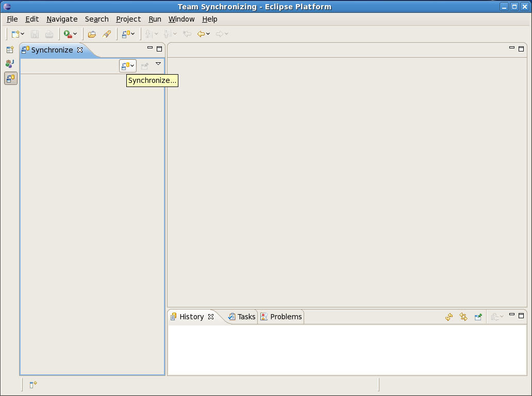Viewport: 532px width, 396px height.
Task: Click the flashlight Search icon
Action: 107,34
